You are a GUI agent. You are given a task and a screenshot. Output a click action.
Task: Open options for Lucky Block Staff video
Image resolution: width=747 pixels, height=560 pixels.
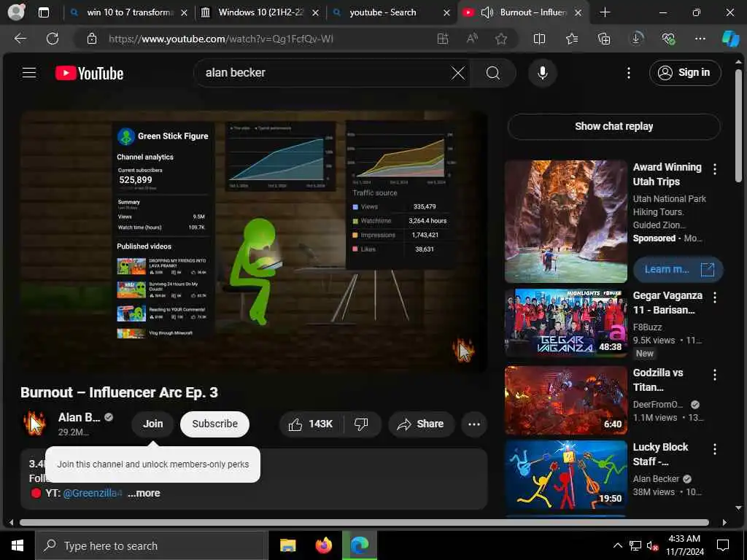[x=714, y=449]
